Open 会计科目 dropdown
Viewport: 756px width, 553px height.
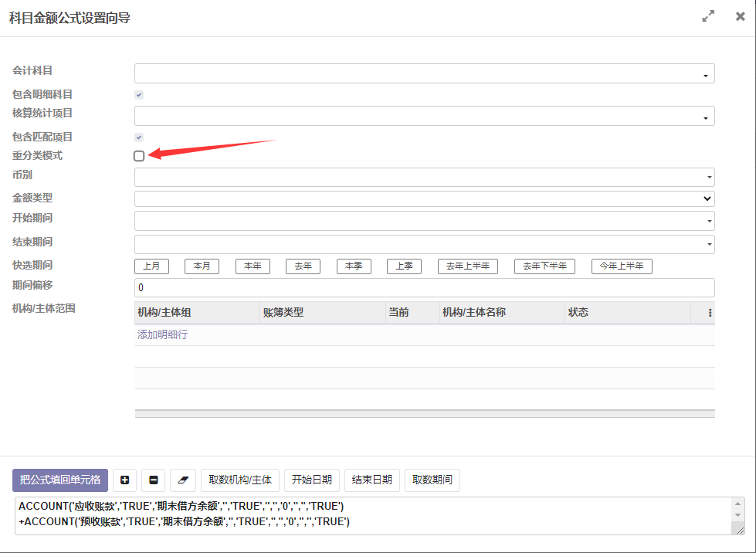424,73
